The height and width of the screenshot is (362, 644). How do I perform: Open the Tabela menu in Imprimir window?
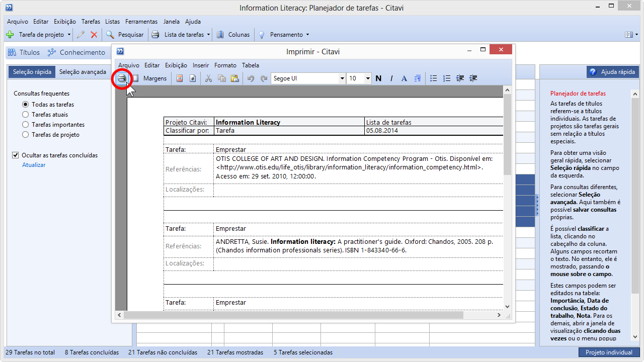pyautogui.click(x=251, y=65)
